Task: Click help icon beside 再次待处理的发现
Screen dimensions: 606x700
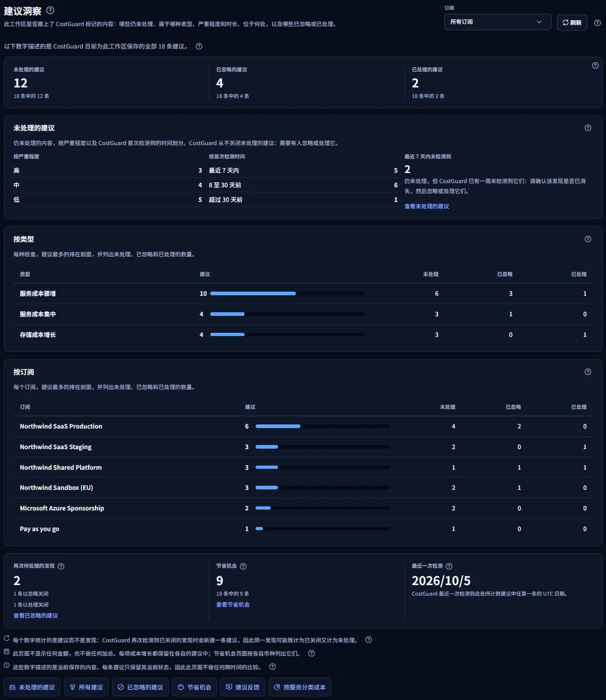Action: pyautogui.click(x=61, y=566)
